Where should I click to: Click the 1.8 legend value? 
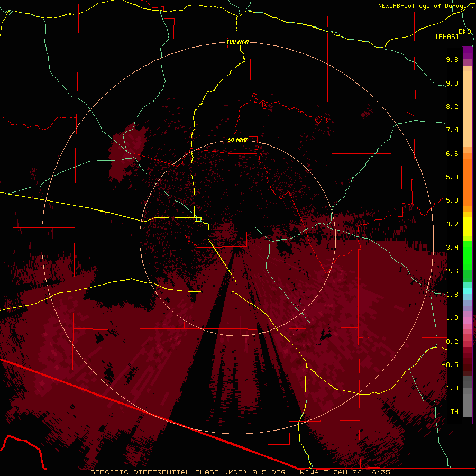point(452,295)
